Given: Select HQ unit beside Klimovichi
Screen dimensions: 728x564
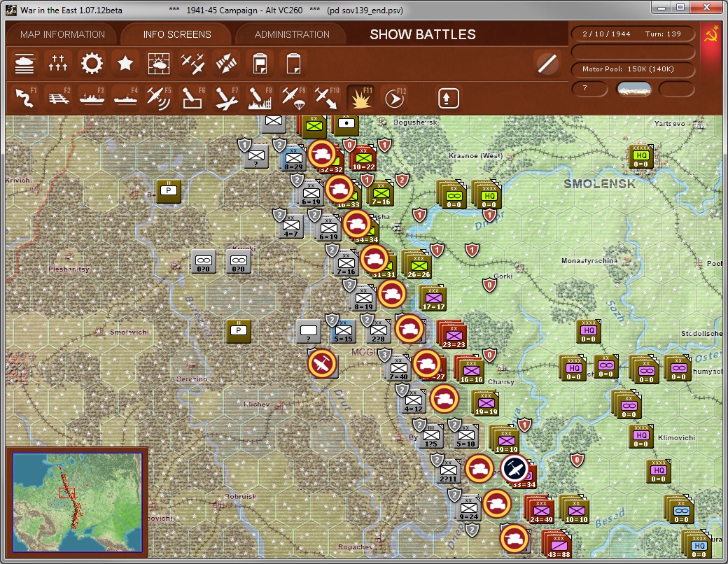Looking at the screenshot, I should coord(640,437).
